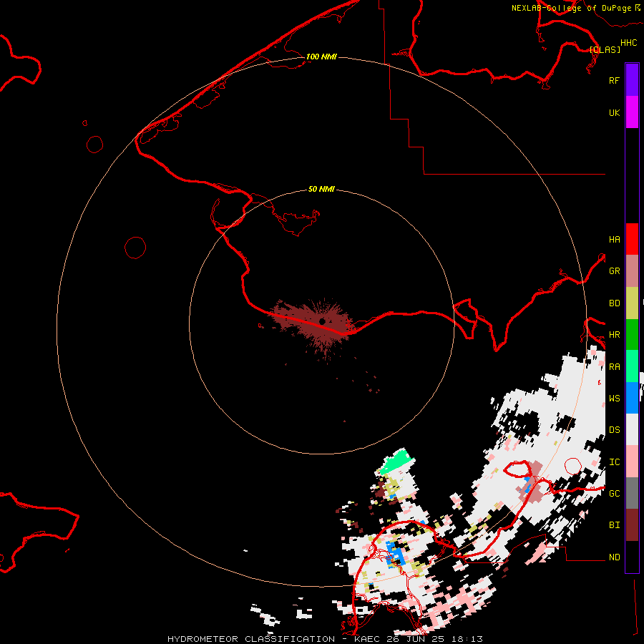Screen dimensions: 644x644
Task: Click the BD yellow legend swatch
Action: [x=632, y=303]
